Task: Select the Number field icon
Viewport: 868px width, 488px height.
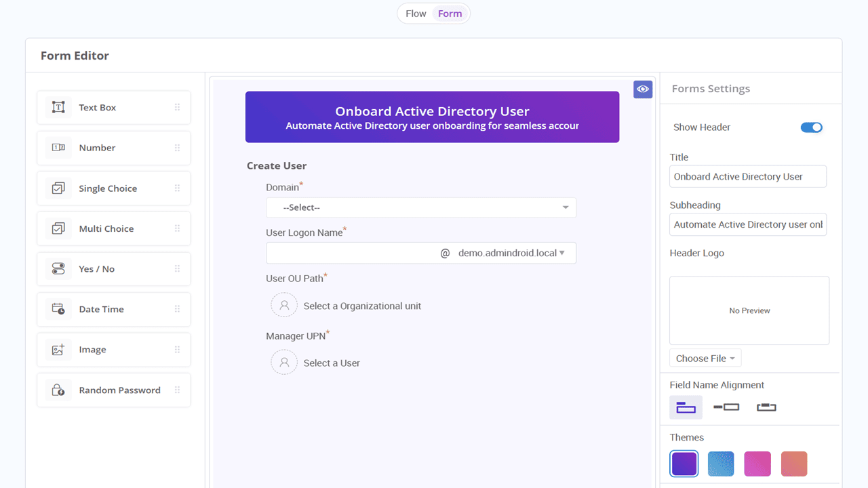Action: click(58, 148)
